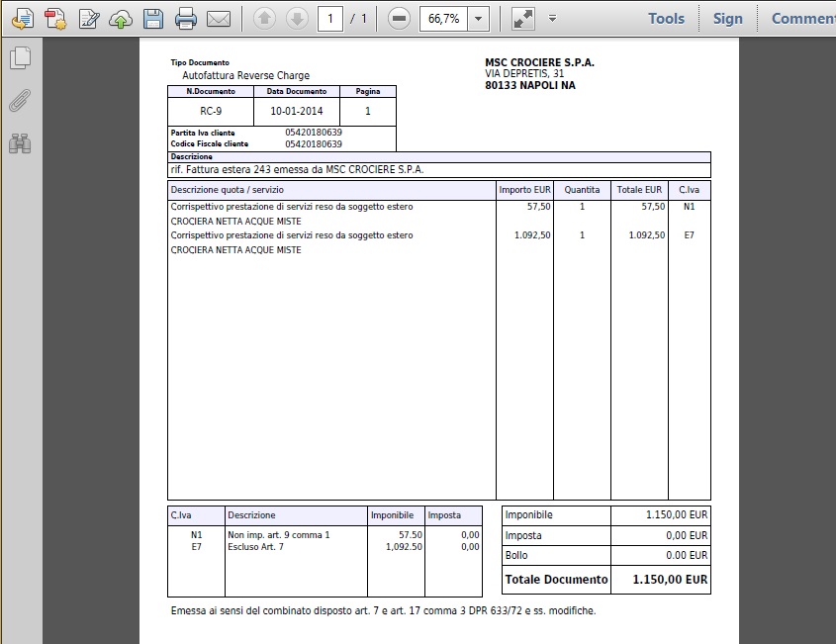Click the E7 code in service row
This screenshot has width=836, height=644.
click(689, 235)
